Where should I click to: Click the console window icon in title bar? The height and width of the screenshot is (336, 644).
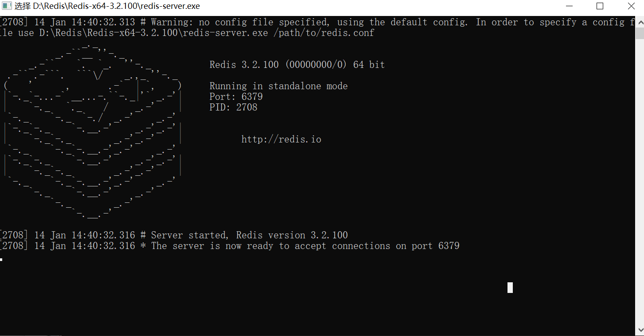tap(7, 6)
